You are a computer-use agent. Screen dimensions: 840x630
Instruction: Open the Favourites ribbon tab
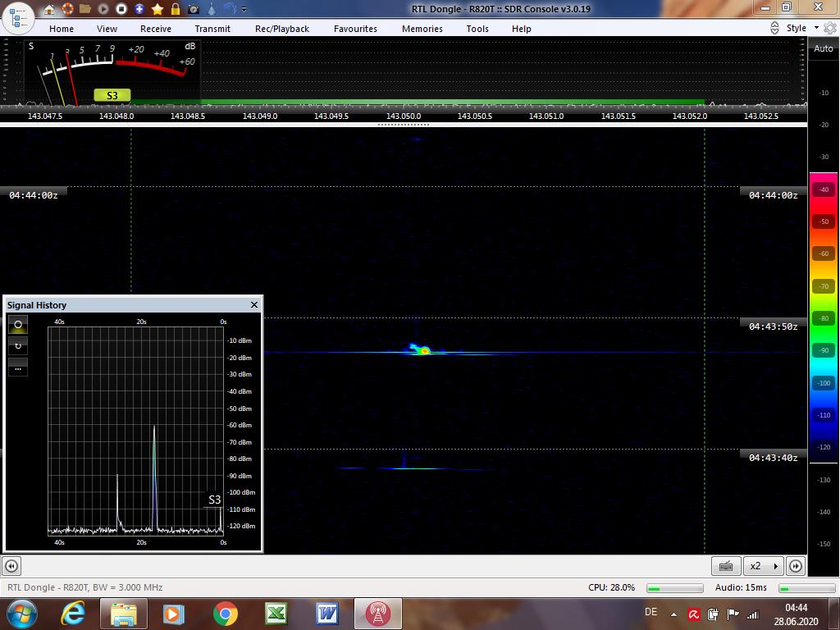tap(356, 29)
